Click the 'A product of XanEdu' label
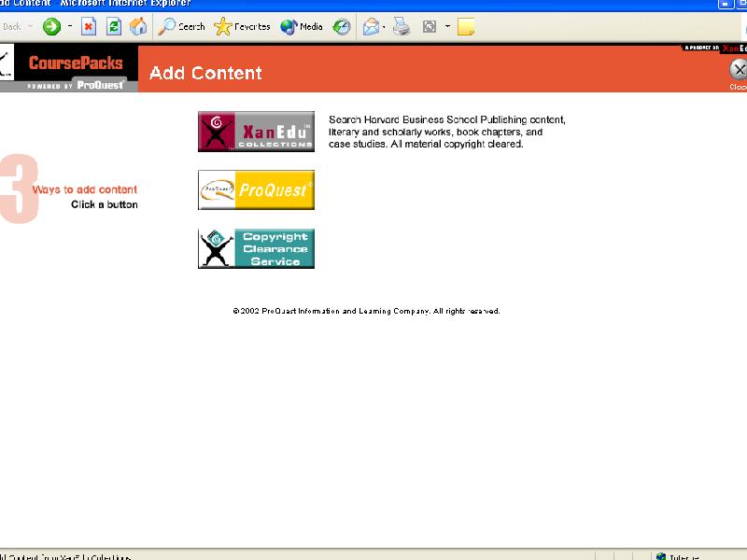Viewport: 747px width, 560px height. pos(714,48)
